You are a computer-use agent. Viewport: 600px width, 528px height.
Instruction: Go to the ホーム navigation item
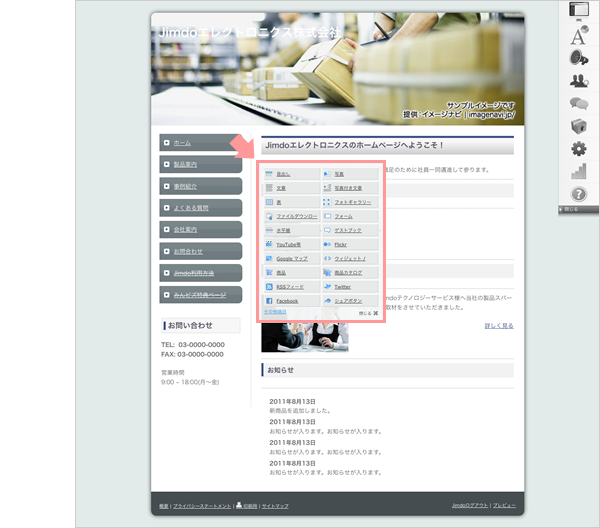(201, 143)
